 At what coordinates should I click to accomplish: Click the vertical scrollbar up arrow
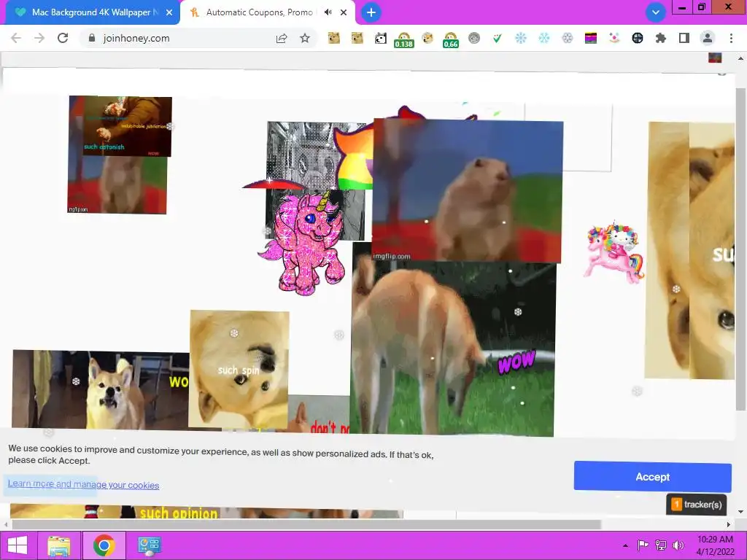[740, 58]
